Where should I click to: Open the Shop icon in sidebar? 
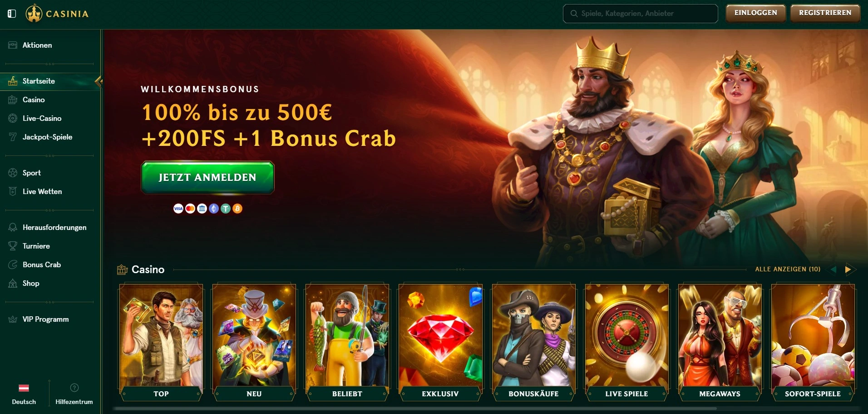pyautogui.click(x=13, y=283)
